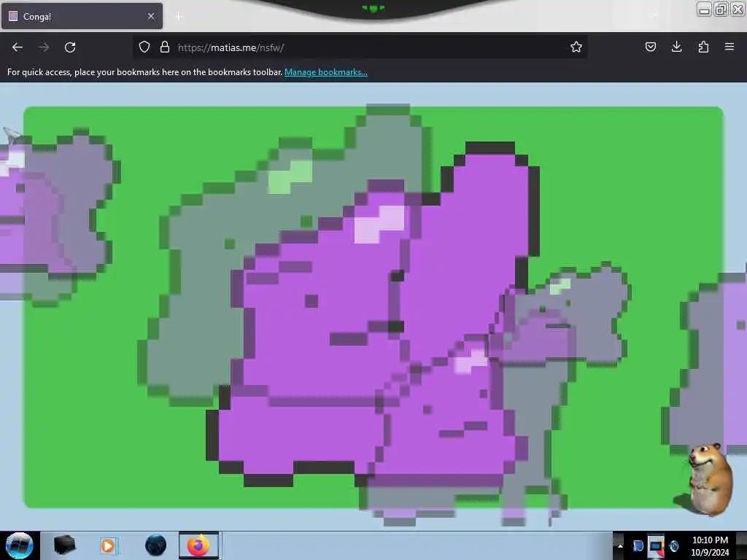Viewport: 747px width, 560px height.
Task: Bookmark this page with the star
Action: (576, 47)
